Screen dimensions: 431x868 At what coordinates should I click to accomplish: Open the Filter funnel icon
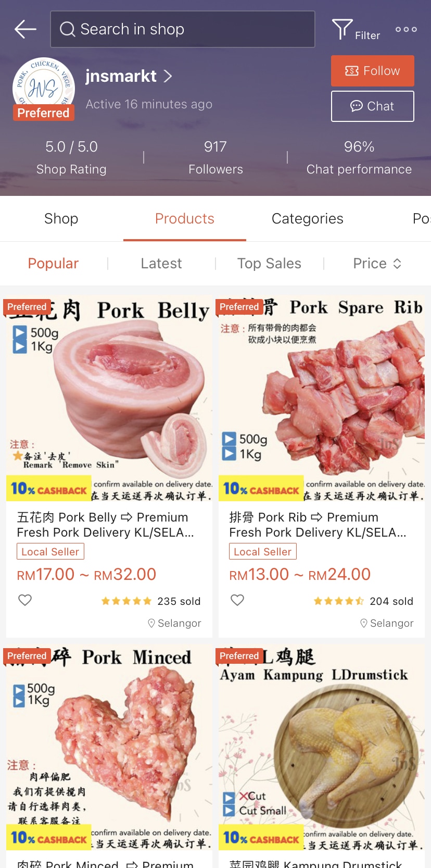342,29
